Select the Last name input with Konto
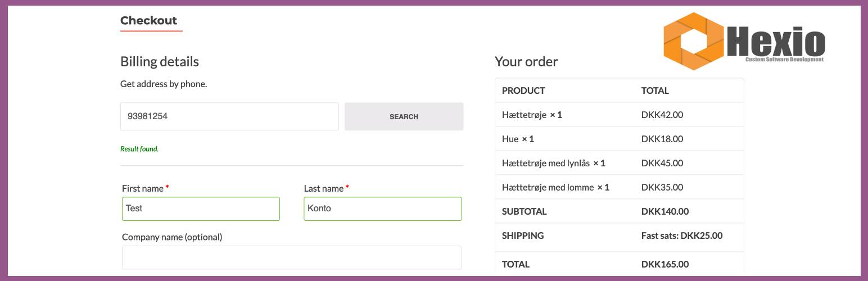This screenshot has width=868, height=281. (x=382, y=209)
